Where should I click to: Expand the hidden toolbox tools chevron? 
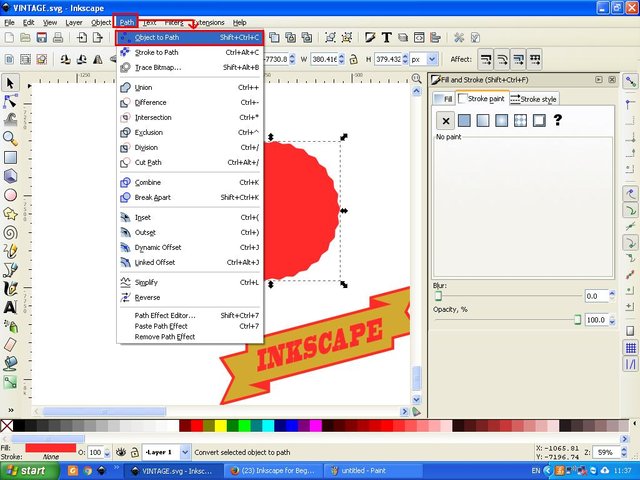(11, 410)
